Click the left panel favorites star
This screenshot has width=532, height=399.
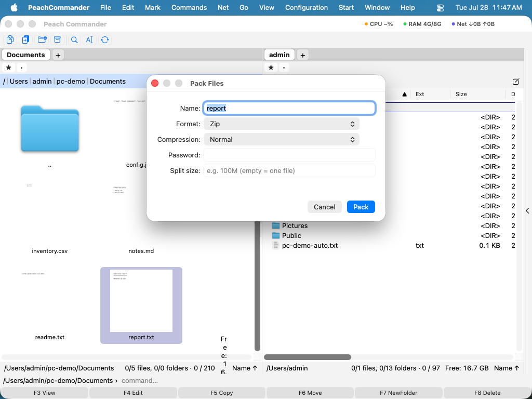[x=9, y=68]
